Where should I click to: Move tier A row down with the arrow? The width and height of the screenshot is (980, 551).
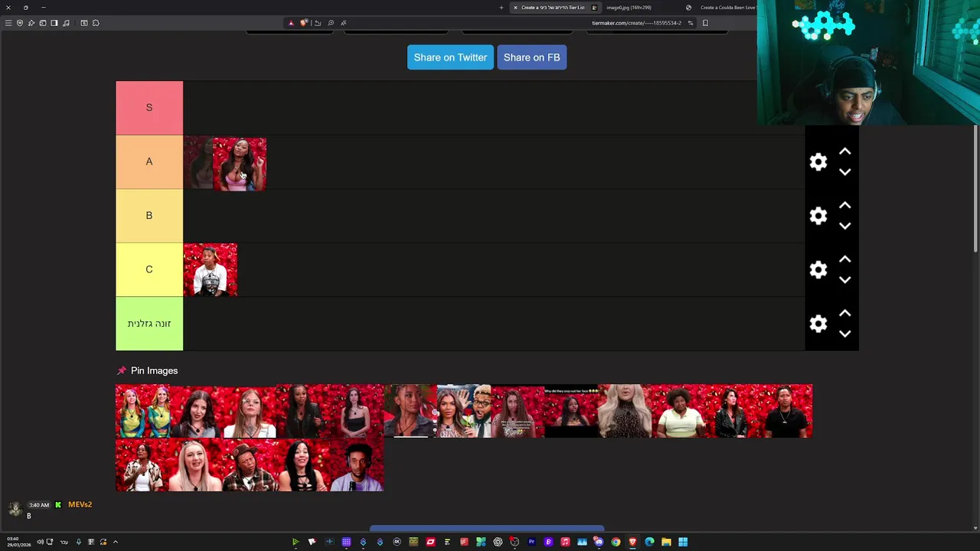tap(844, 171)
